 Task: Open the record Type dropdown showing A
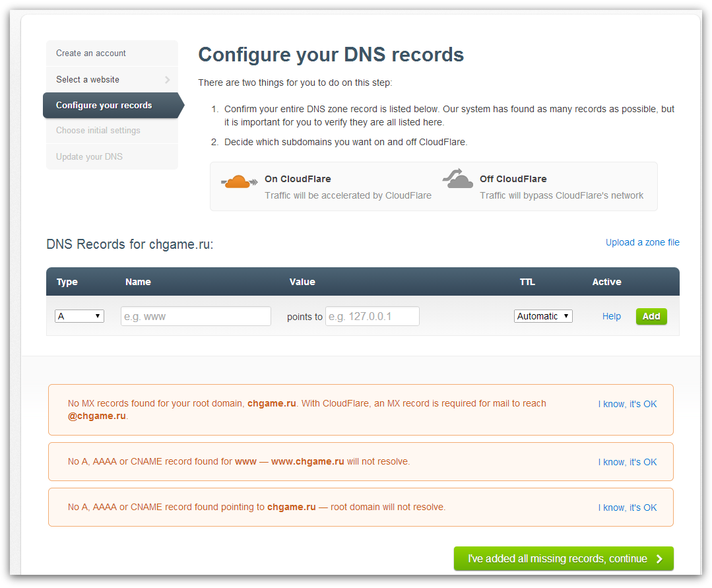(x=79, y=316)
